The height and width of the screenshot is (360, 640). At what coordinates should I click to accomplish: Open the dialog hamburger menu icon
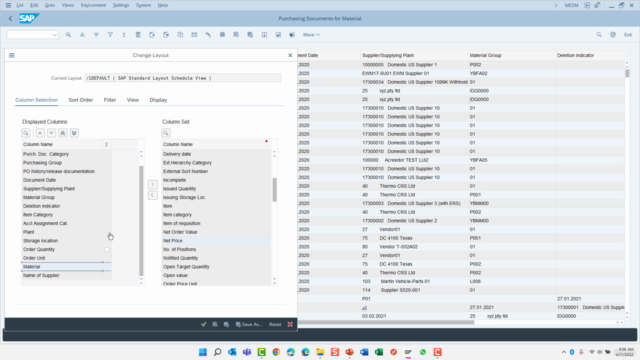click(x=12, y=55)
